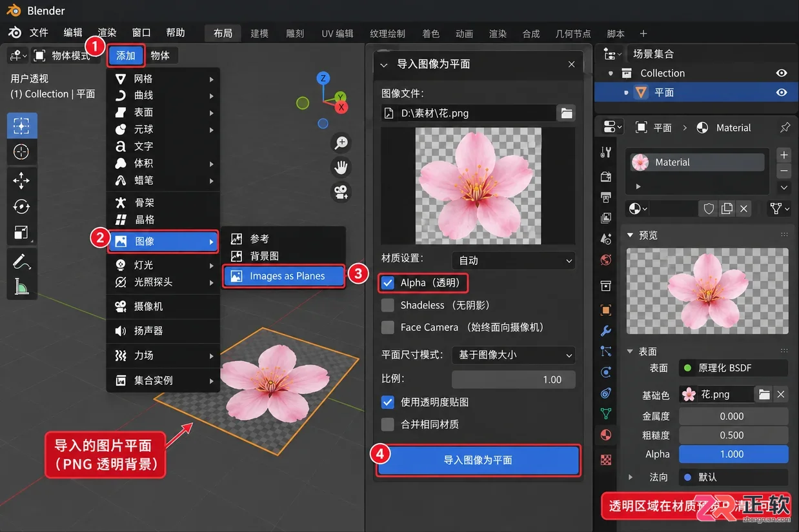Choose 参考 in image submenu
The width and height of the screenshot is (799, 532).
click(283, 239)
